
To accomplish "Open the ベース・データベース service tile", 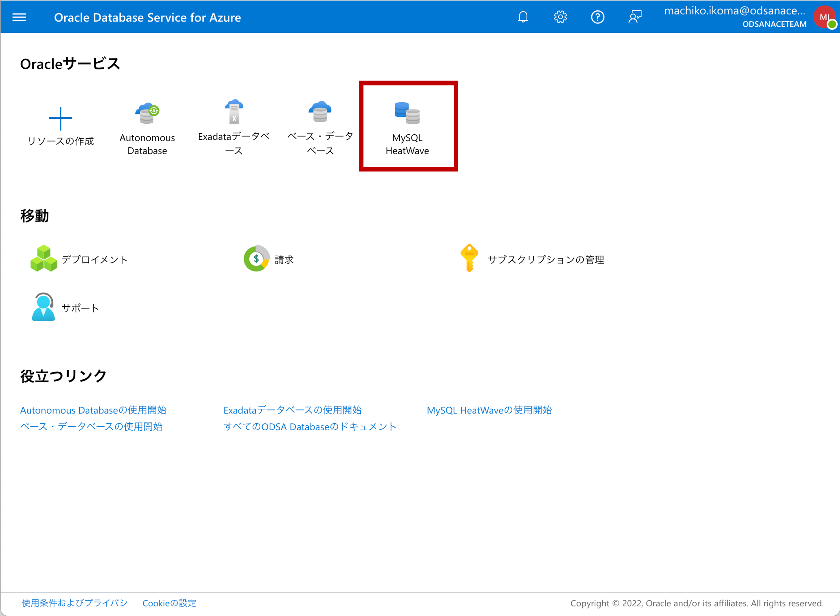I will coord(320,127).
